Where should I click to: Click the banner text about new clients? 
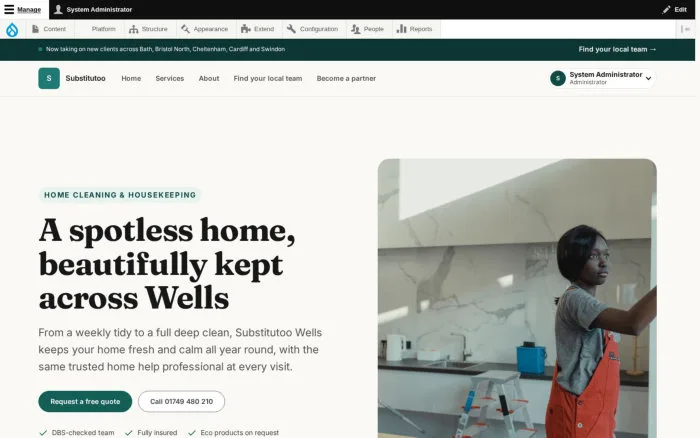[165, 49]
